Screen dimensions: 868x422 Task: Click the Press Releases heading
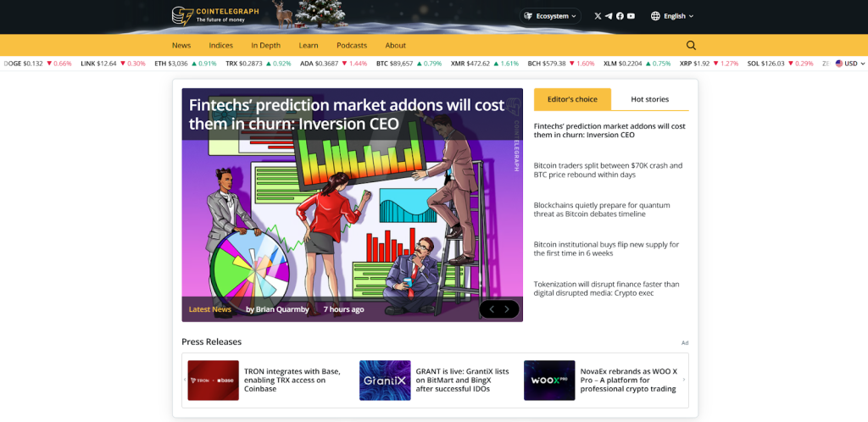pos(211,341)
